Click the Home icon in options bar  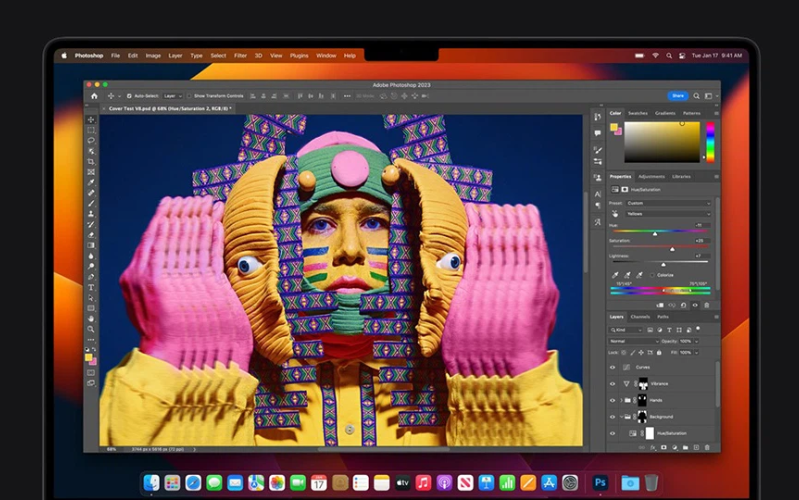(93, 96)
